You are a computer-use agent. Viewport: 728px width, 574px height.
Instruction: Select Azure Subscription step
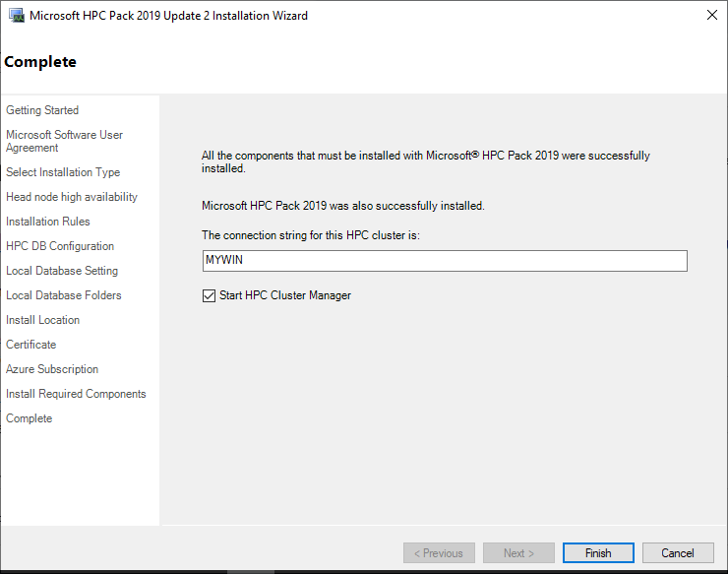[x=52, y=369]
